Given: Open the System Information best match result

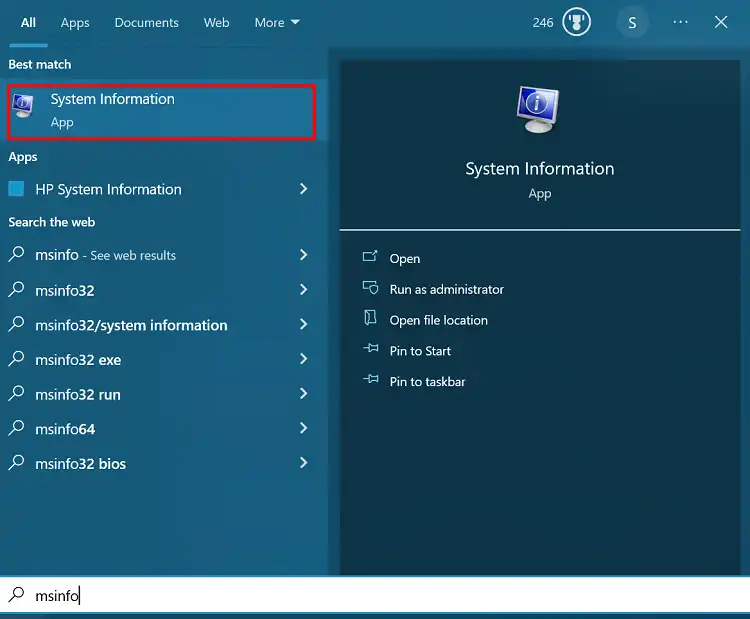Looking at the screenshot, I should pyautogui.click(x=162, y=112).
